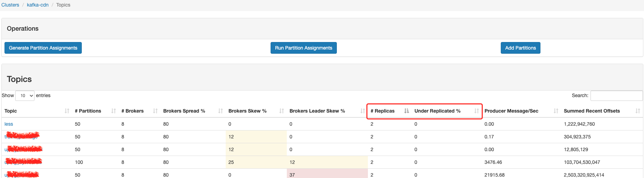The width and height of the screenshot is (644, 178).
Task: Sort by Brokers Spread % arrows icon
Action: [221, 111]
